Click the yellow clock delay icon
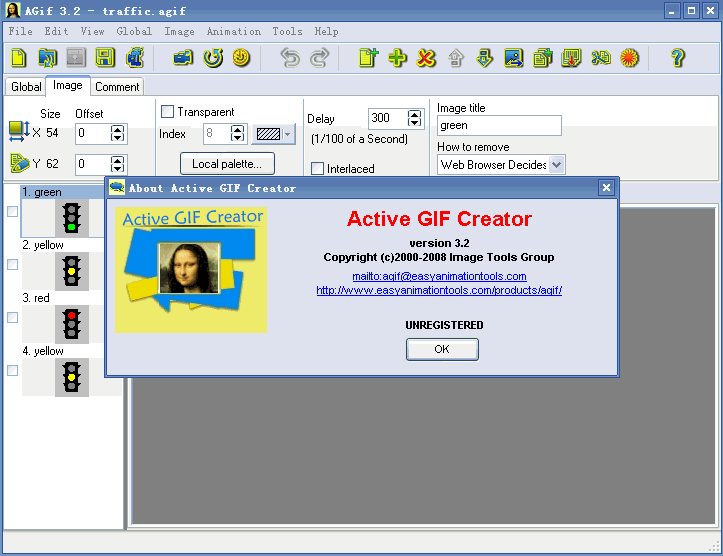Viewport: 723px width, 556px height. pyautogui.click(x=241, y=58)
